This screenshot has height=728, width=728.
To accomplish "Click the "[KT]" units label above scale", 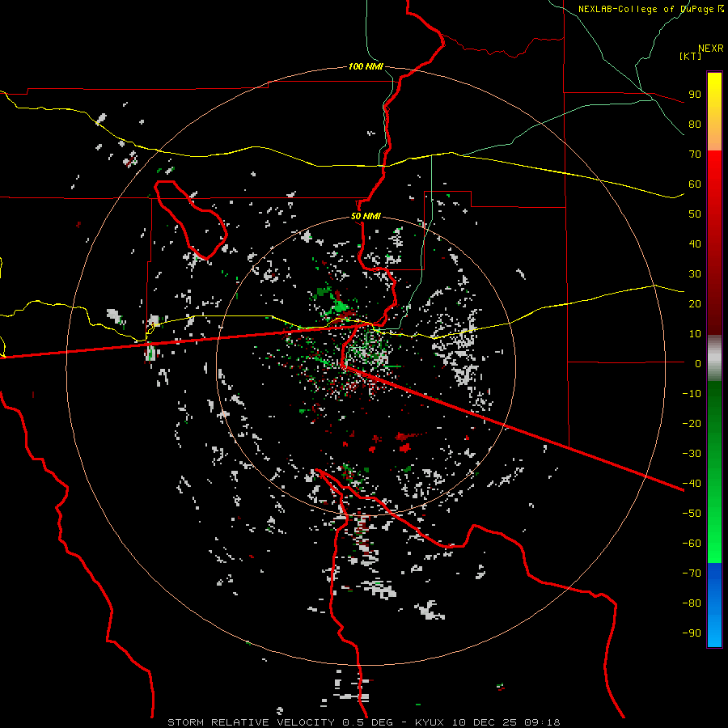I will click(x=690, y=57).
